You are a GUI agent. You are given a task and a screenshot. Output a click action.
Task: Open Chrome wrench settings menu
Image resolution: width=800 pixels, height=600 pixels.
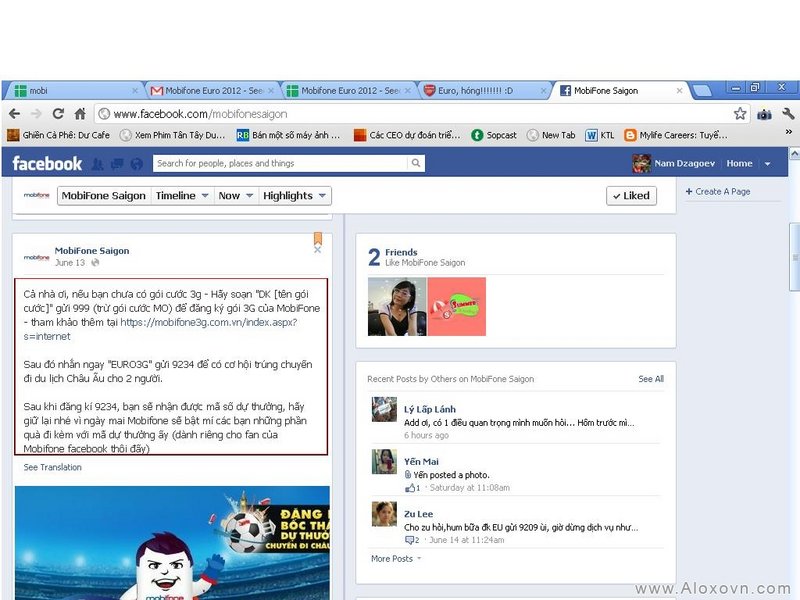[x=788, y=114]
